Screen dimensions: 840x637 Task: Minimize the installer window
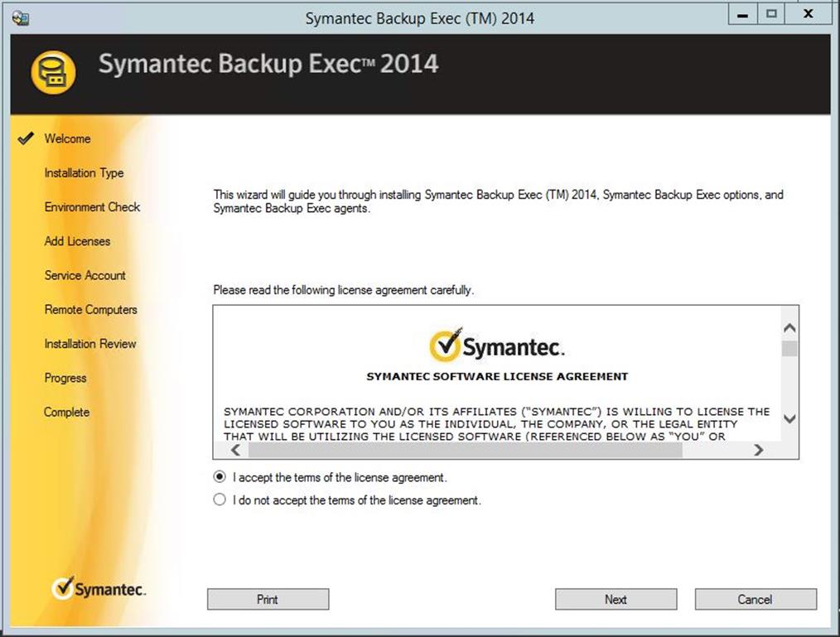[x=742, y=14]
